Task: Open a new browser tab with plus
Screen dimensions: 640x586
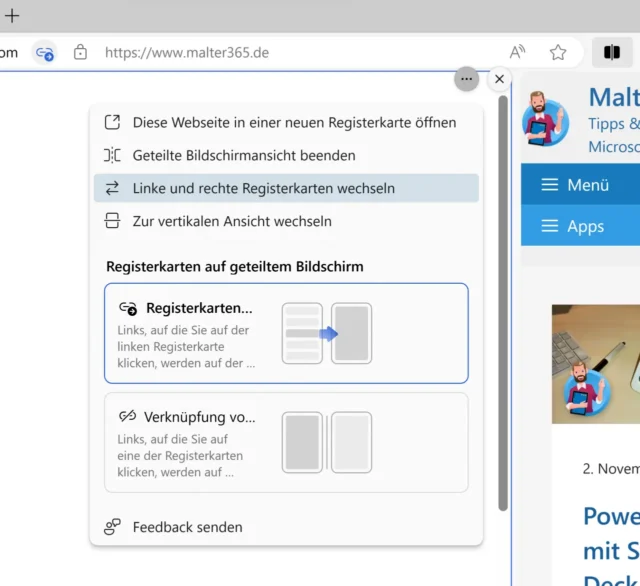Action: [13, 16]
